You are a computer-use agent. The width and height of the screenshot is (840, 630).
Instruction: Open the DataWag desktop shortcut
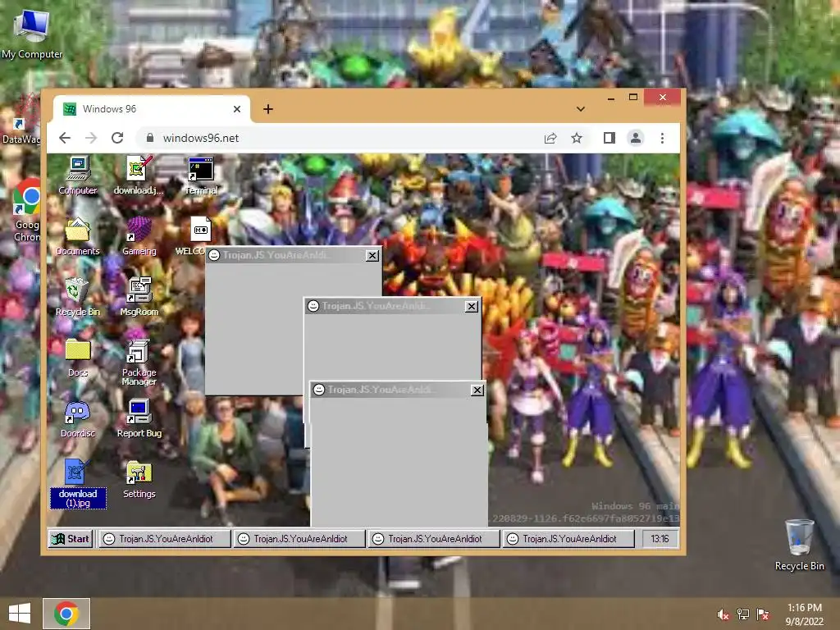21,119
